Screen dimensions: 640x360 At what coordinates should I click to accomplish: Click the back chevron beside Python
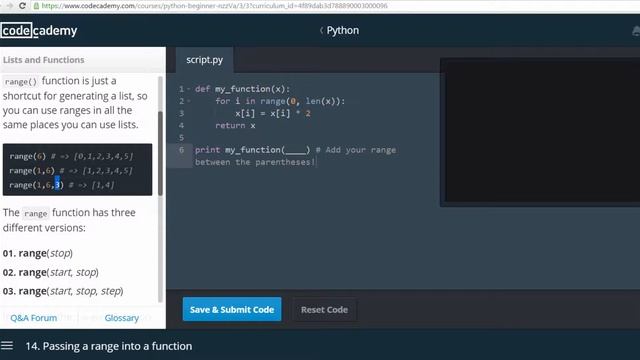321,31
